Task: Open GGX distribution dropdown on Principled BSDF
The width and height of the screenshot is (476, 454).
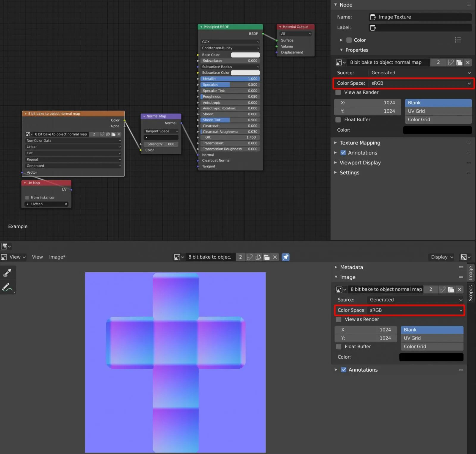Action: pos(230,42)
